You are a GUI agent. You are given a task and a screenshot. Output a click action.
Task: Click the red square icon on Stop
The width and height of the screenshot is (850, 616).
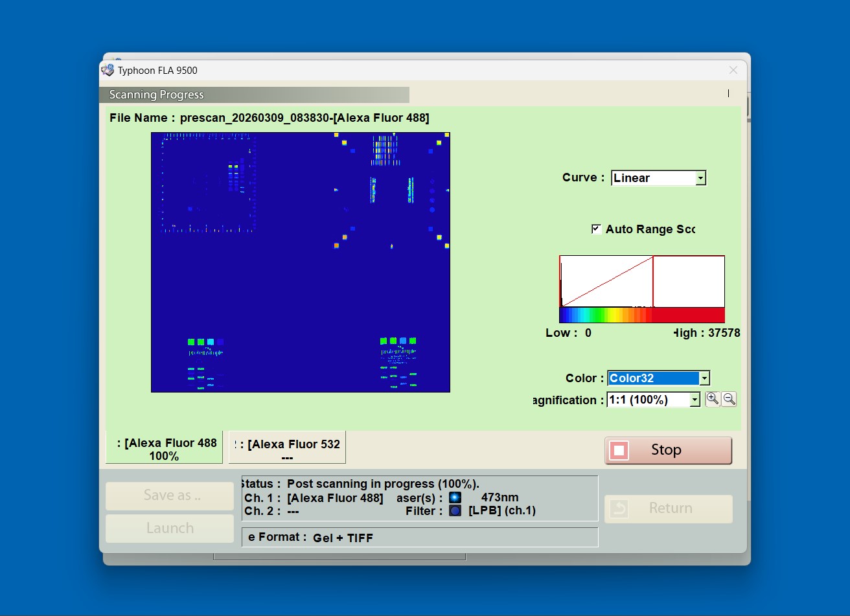coord(619,450)
